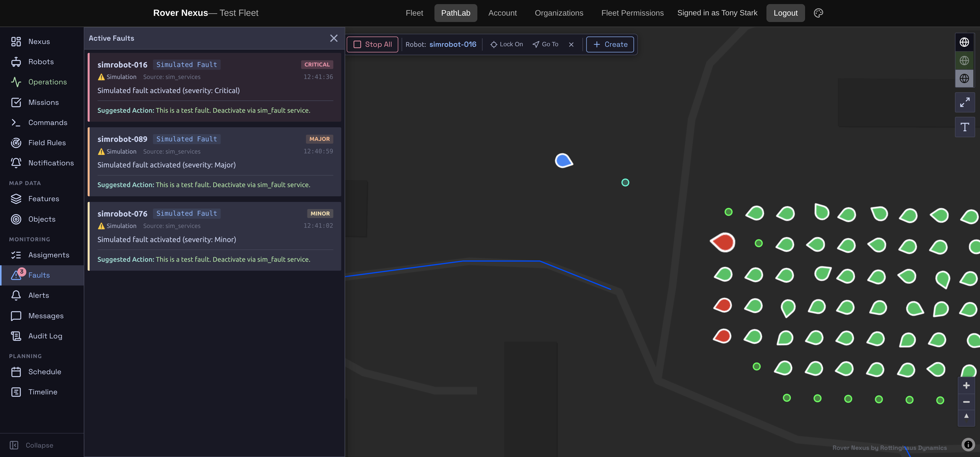Select Faults with the 3 badge
This screenshot has width=980, height=457.
pos(42,275)
